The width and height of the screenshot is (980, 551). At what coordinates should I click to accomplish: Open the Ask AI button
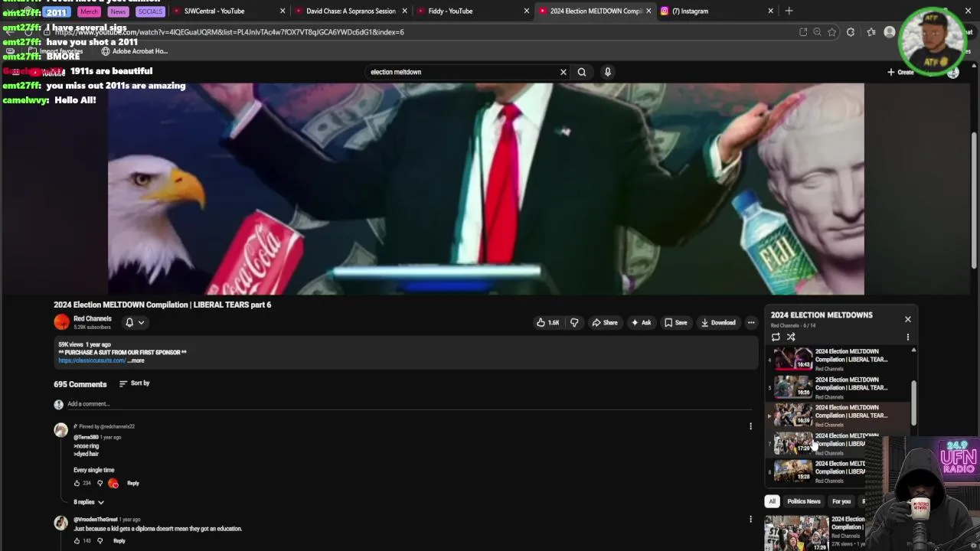[641, 322]
